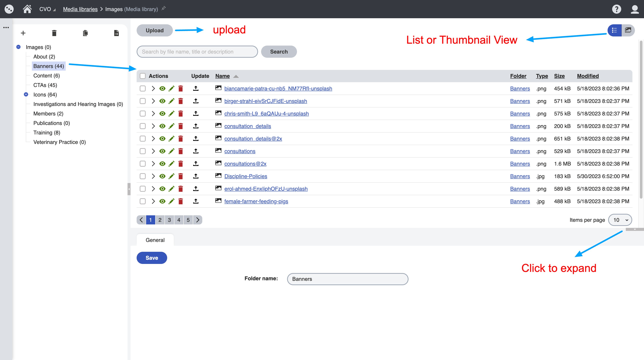This screenshot has height=360, width=644.
Task: Click edit pencil for consultation_details row
Action: pyautogui.click(x=172, y=126)
